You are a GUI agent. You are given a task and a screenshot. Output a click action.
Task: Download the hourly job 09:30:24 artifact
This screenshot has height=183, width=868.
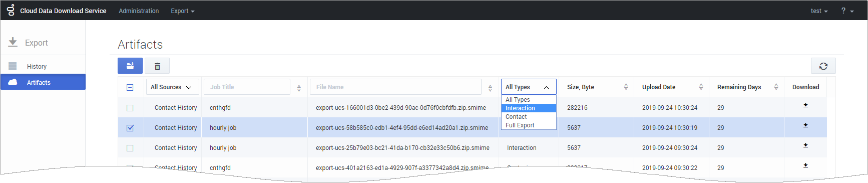point(805,145)
